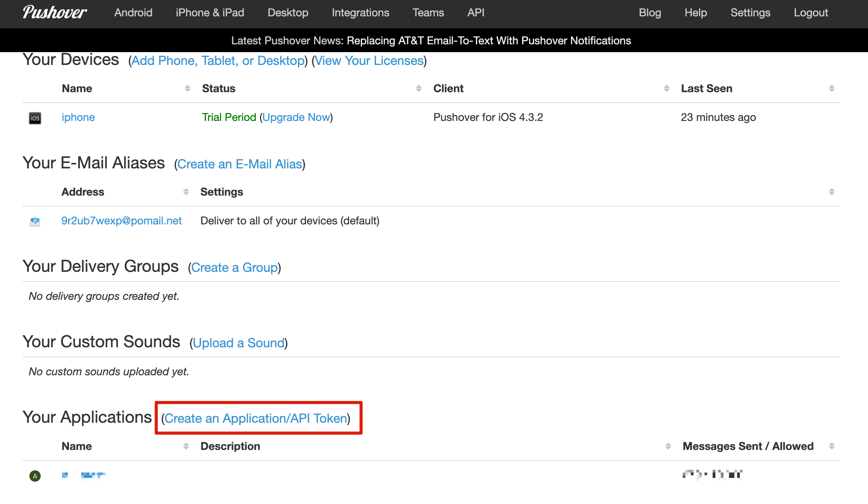
Task: Click the 'Your Devices' heading
Action: [x=71, y=59]
